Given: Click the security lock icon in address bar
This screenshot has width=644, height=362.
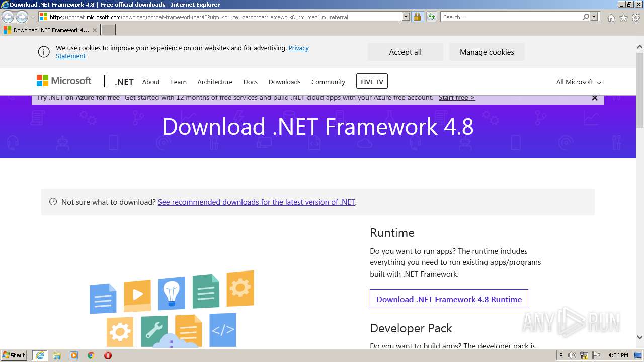Looking at the screenshot, I should tap(417, 17).
